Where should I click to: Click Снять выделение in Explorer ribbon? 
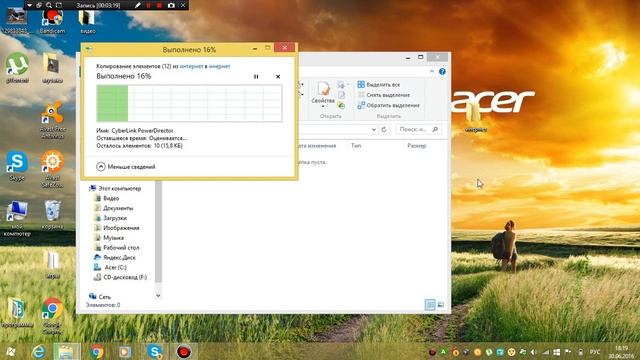(x=384, y=95)
